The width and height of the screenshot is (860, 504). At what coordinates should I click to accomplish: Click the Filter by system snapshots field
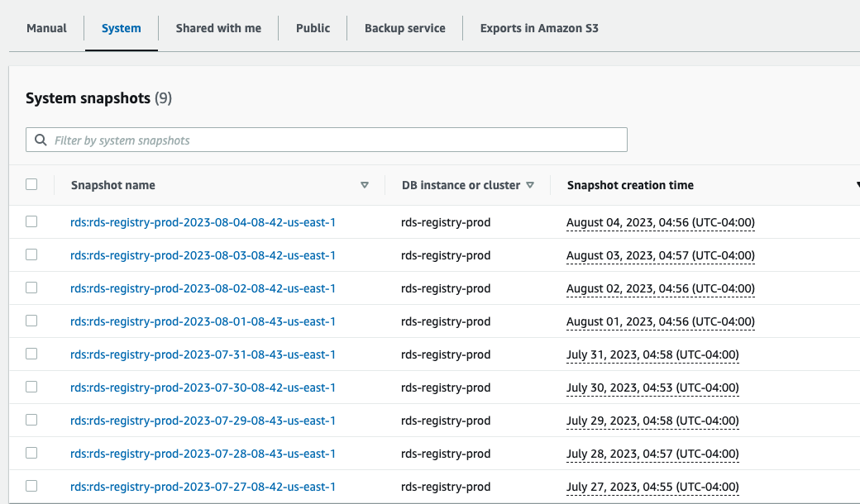point(327,140)
